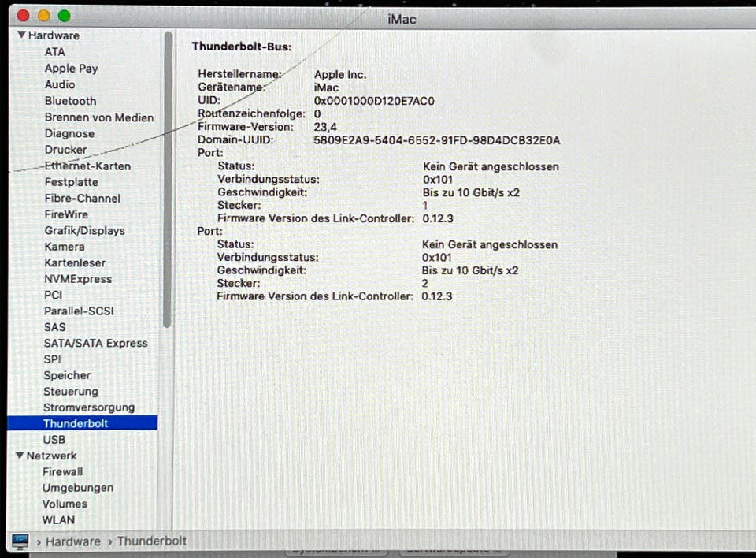Click first port's Kein Gerät angeschlossen

(491, 166)
